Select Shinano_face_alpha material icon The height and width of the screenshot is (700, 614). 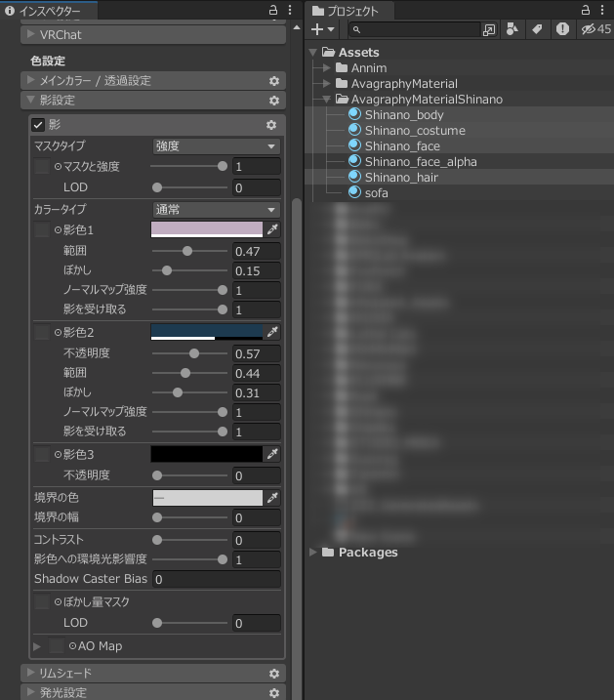[x=354, y=161]
